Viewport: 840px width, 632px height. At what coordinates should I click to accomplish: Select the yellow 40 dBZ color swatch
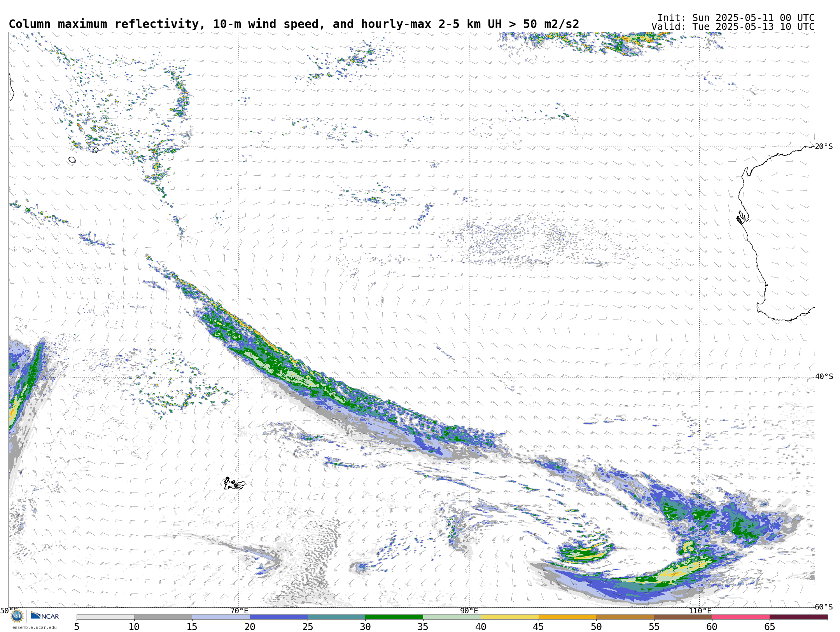pos(509,617)
